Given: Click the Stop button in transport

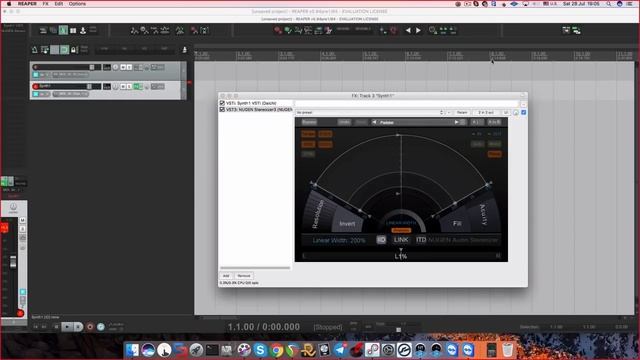Looking at the screenshot, I should click(x=56, y=327).
